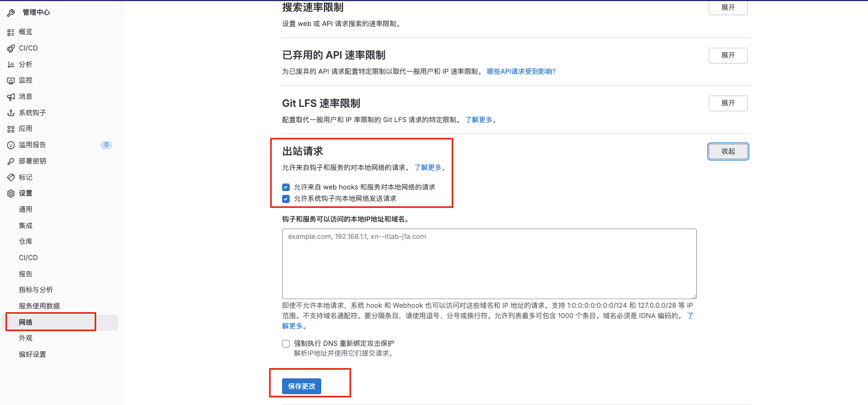Image resolution: width=868 pixels, height=405 pixels.
Task: Click the 部署密钥 key icon
Action: coord(11,161)
